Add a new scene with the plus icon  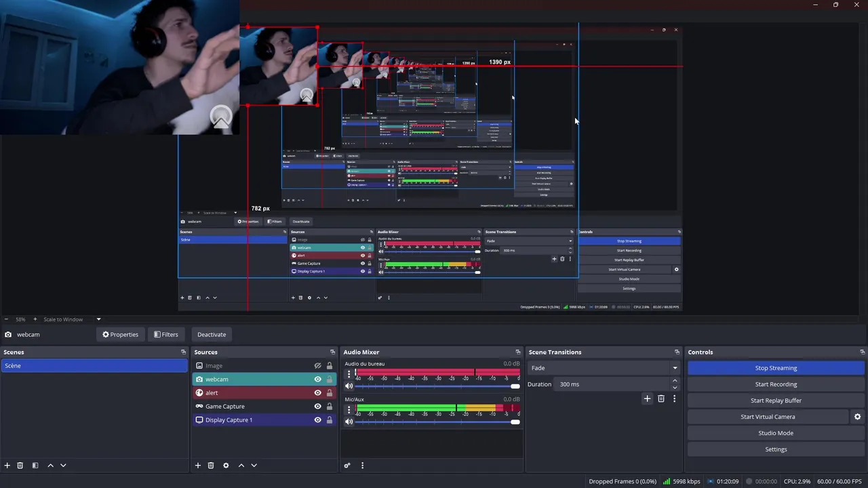(x=7, y=466)
